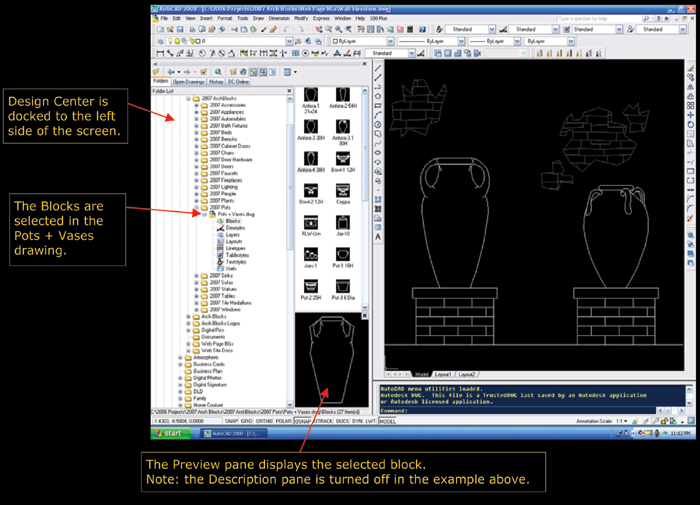
Task: Open the ByLayer color control dropdown
Action: click(390, 41)
